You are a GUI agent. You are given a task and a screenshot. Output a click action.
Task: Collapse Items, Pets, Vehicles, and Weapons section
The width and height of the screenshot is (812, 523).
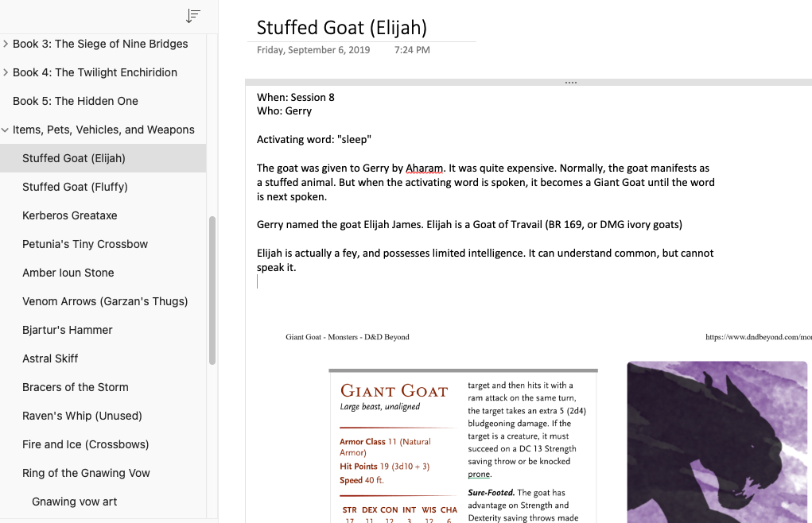tap(6, 130)
